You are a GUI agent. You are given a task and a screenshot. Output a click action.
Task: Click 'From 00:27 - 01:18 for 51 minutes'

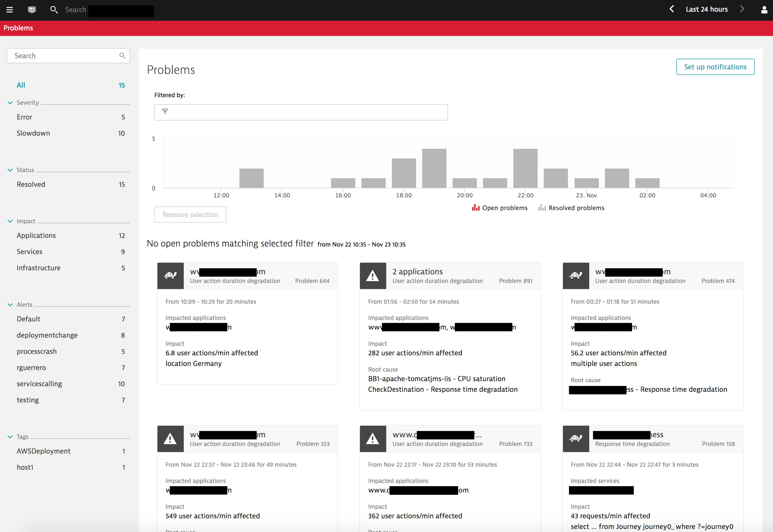615,302
